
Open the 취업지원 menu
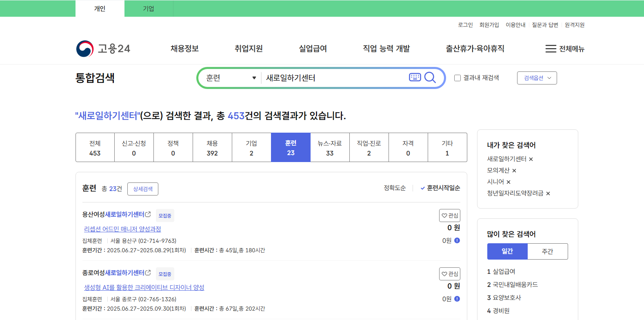coord(249,49)
